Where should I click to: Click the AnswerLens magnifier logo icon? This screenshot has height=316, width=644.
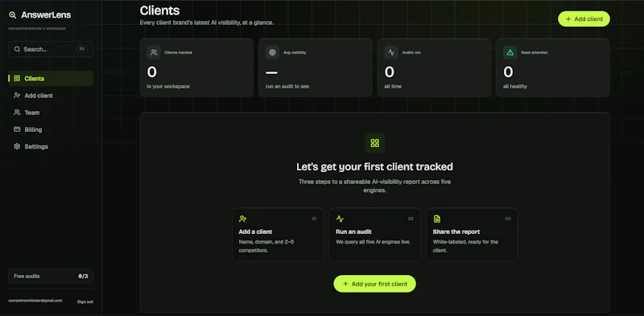point(13,15)
